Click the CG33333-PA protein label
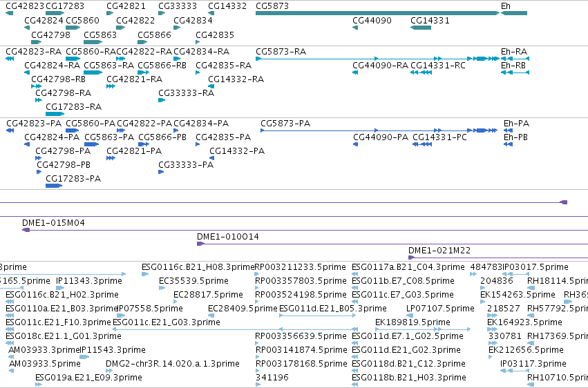 pos(186,165)
